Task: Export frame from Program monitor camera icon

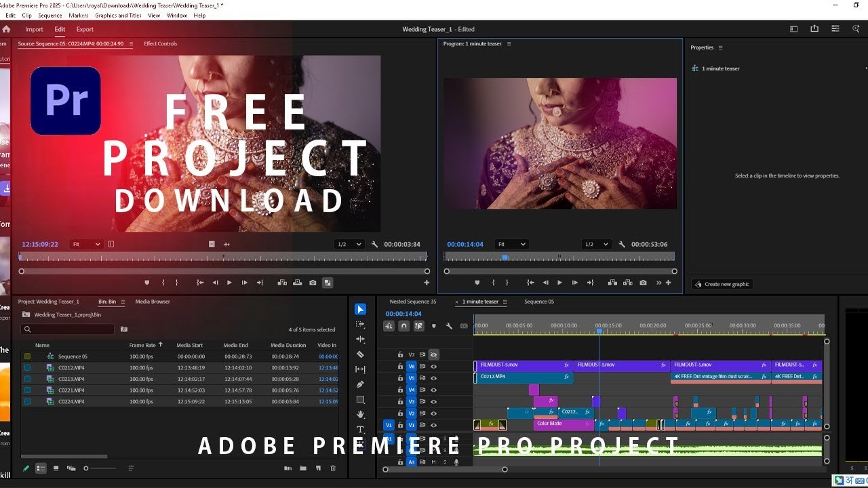Action: pos(643,283)
